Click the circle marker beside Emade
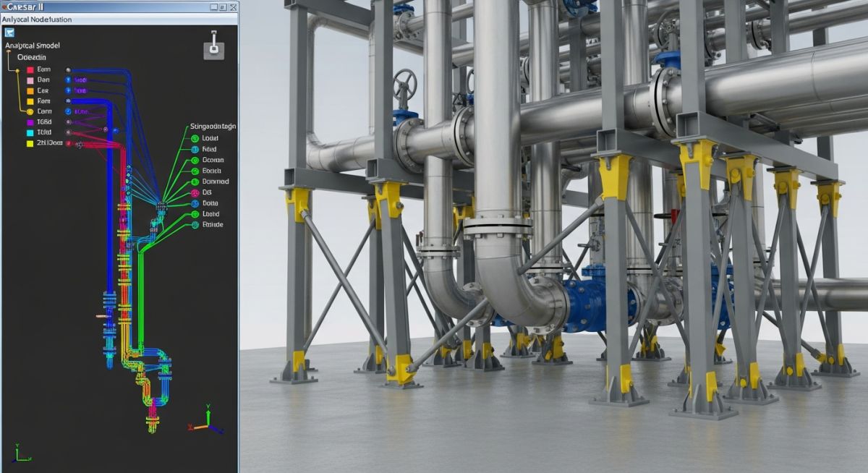The width and height of the screenshot is (868, 473). [195, 225]
